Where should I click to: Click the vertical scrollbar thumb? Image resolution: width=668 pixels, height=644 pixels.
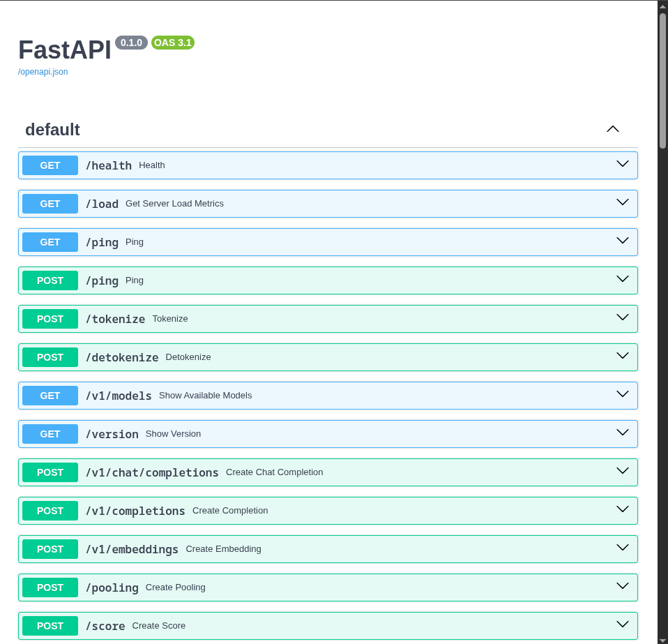tap(662, 81)
